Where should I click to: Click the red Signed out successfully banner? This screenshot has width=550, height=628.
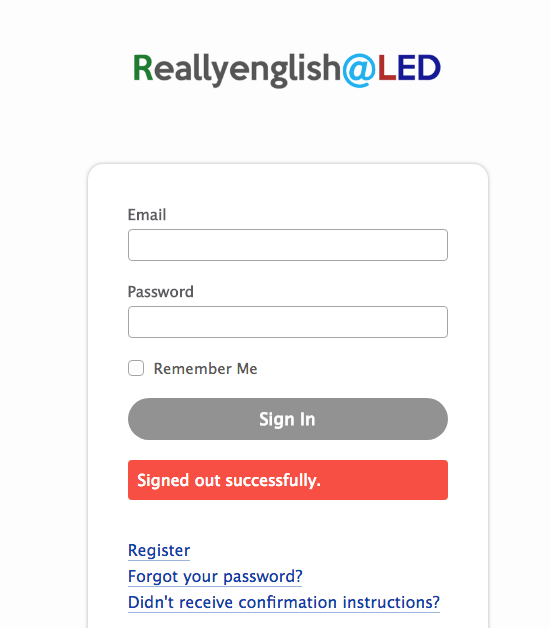288,480
